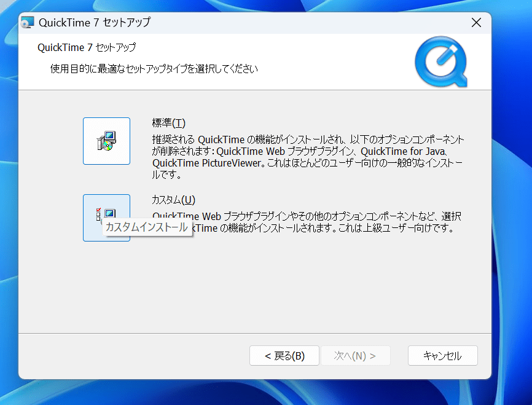Go back with the 戻る(B) button
Screen dimensions: 532x405
[x=284, y=355]
